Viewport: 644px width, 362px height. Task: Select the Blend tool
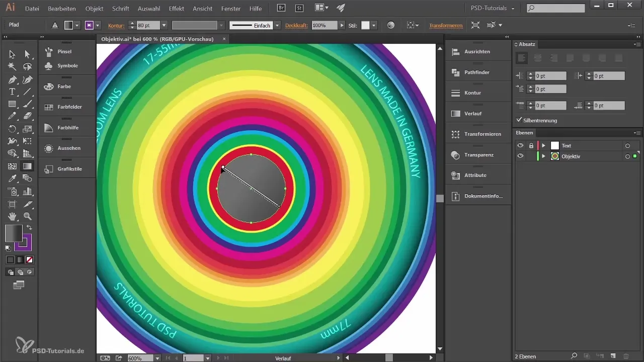(x=28, y=178)
